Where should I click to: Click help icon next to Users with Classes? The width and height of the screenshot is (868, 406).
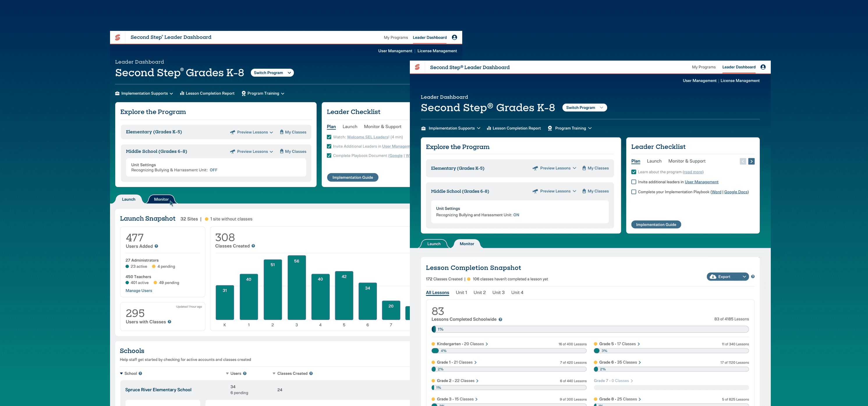tap(169, 322)
